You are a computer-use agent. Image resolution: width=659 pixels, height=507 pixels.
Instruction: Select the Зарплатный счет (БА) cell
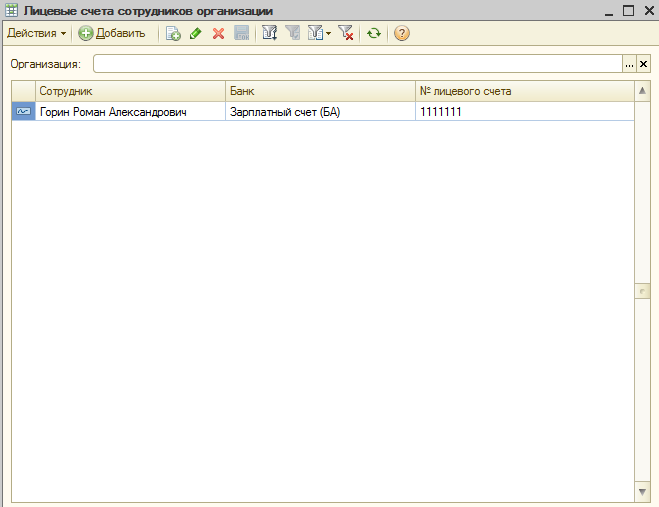pos(320,112)
